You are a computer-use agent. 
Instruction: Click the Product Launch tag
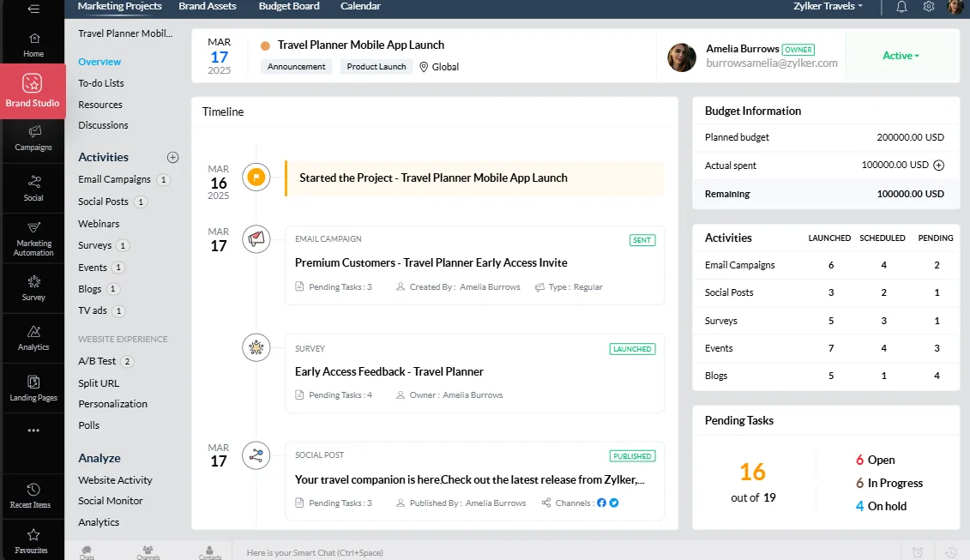click(377, 67)
